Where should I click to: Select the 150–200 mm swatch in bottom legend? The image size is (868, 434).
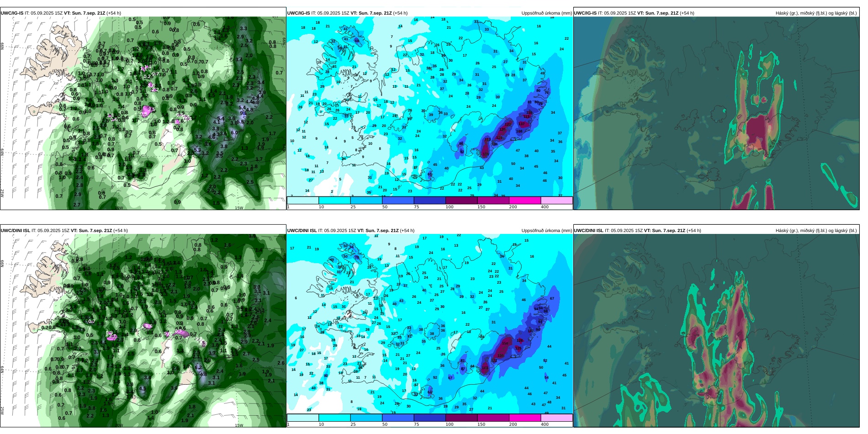(x=493, y=418)
